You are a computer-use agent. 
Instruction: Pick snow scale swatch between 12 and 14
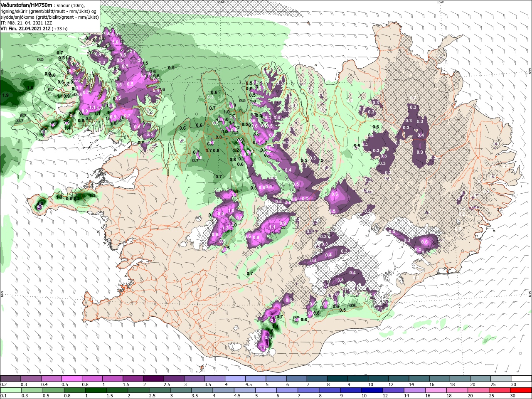(399, 378)
